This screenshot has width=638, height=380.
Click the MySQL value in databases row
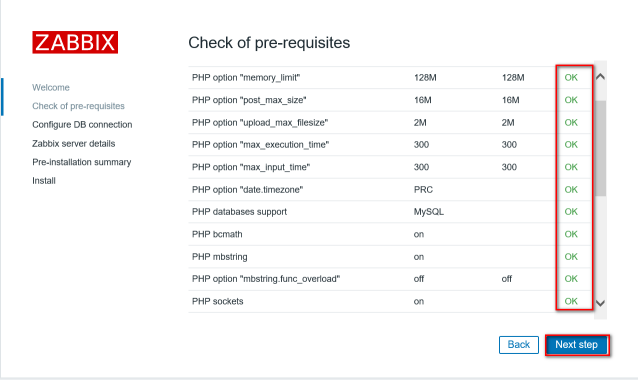429,212
